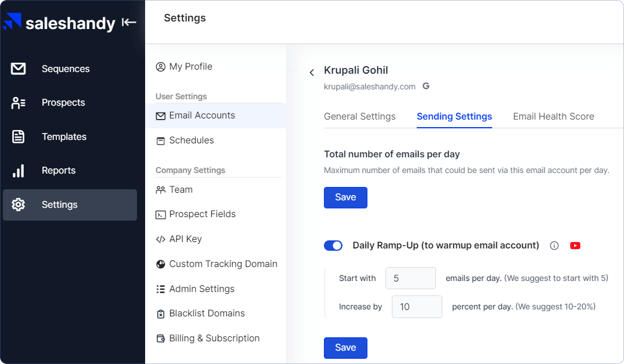Click the API Key code icon

[160, 240]
